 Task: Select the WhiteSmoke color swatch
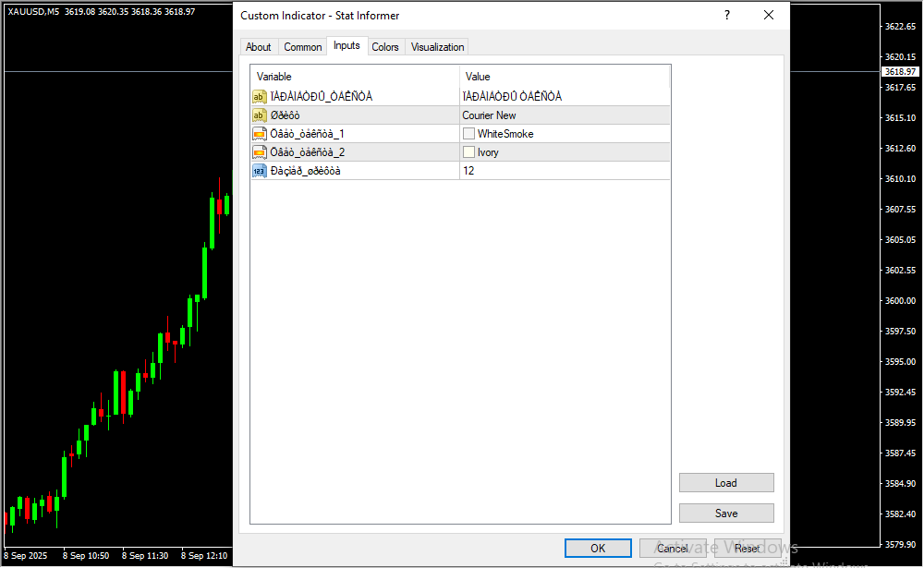469,134
